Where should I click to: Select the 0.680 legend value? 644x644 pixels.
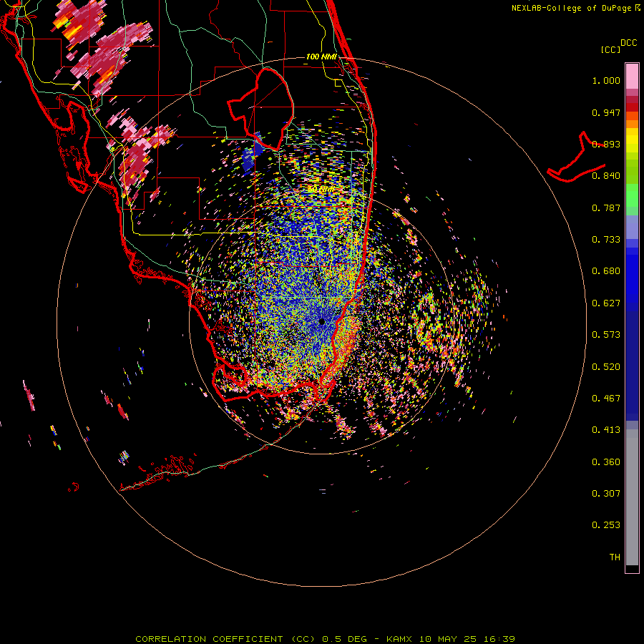606,271
